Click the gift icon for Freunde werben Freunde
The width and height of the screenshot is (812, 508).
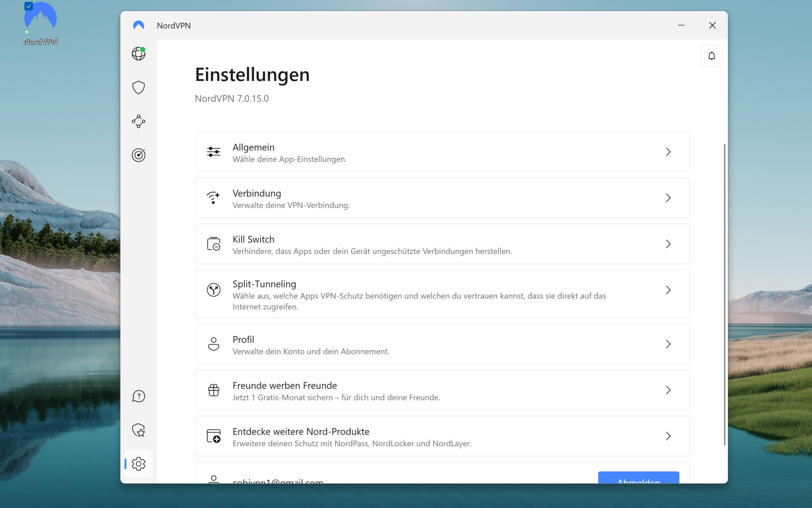214,390
